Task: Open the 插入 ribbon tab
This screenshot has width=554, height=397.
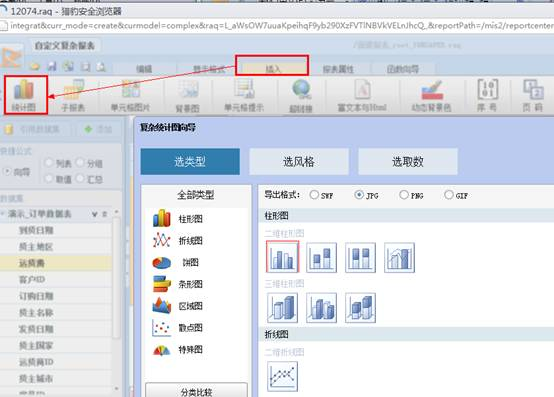Action: [272, 65]
